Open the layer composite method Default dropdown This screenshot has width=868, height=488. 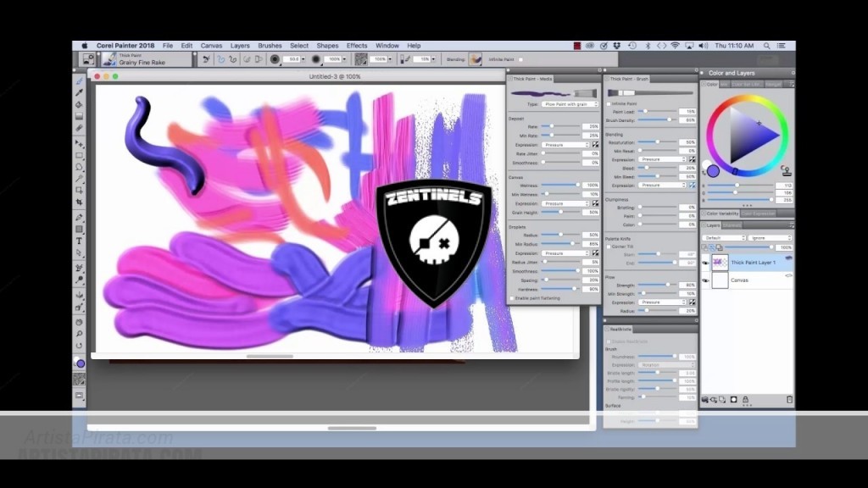coord(724,238)
